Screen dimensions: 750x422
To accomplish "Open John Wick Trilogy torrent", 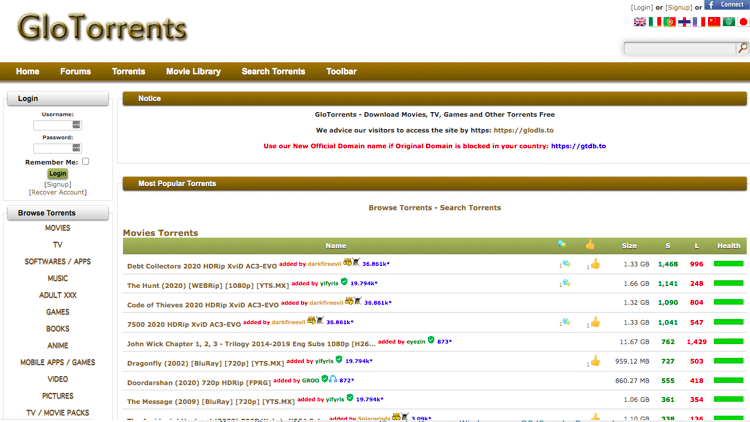I will click(x=251, y=344).
